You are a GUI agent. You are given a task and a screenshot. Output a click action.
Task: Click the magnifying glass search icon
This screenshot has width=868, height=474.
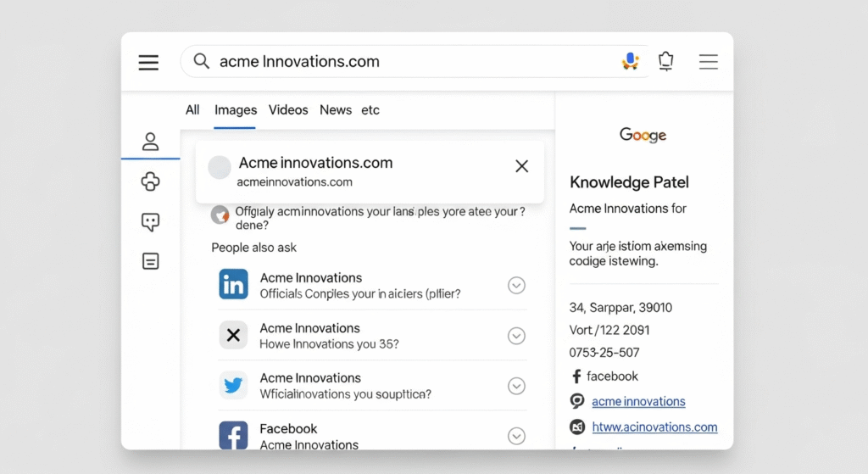[202, 61]
